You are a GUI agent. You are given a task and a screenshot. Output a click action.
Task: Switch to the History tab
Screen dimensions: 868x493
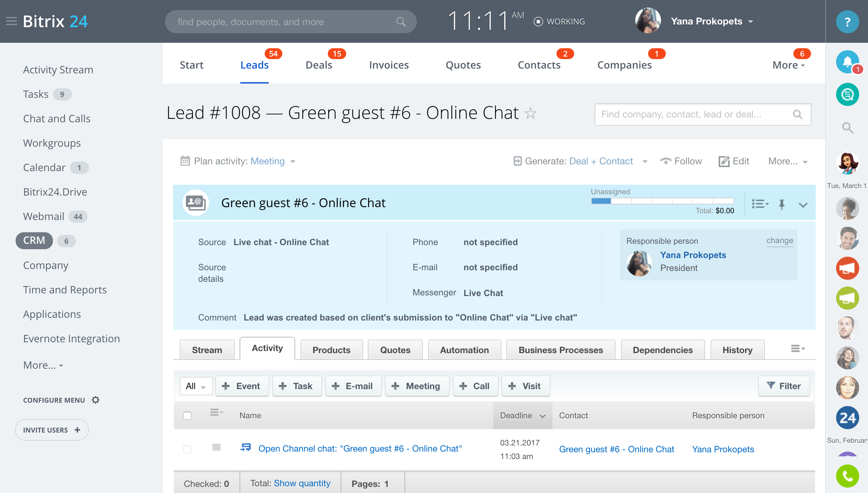[x=737, y=350]
